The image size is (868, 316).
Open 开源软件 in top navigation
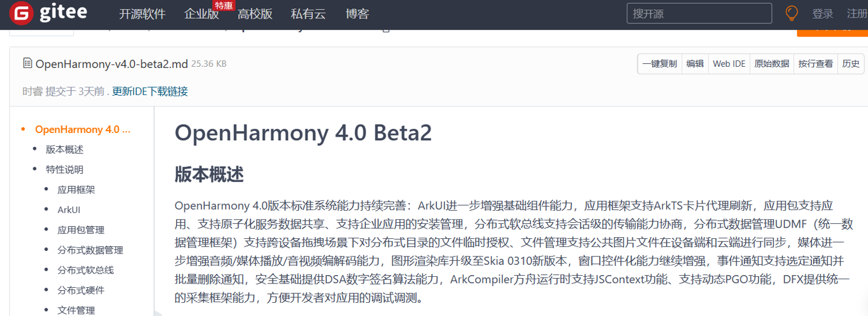[x=142, y=14]
